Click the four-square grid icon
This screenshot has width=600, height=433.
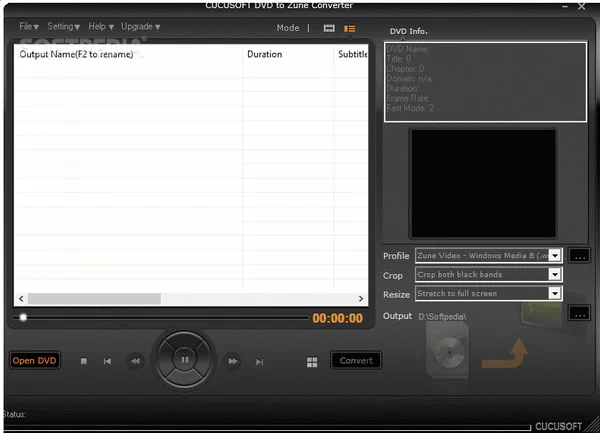tap(312, 362)
